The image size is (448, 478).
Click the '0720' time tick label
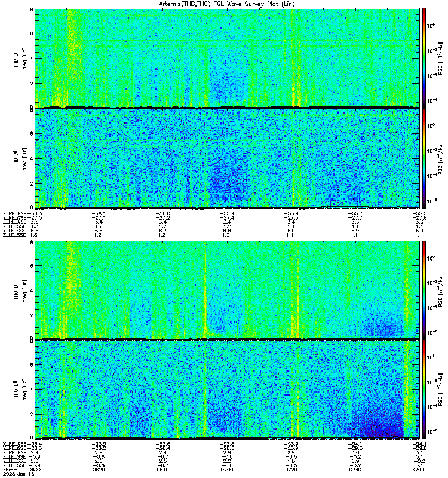[291, 470]
